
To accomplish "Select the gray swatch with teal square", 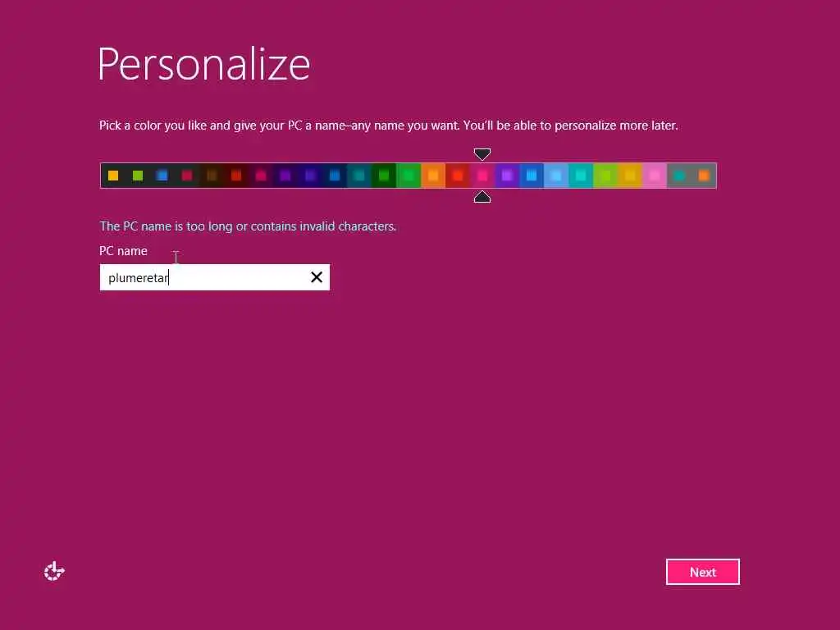I will 679,176.
